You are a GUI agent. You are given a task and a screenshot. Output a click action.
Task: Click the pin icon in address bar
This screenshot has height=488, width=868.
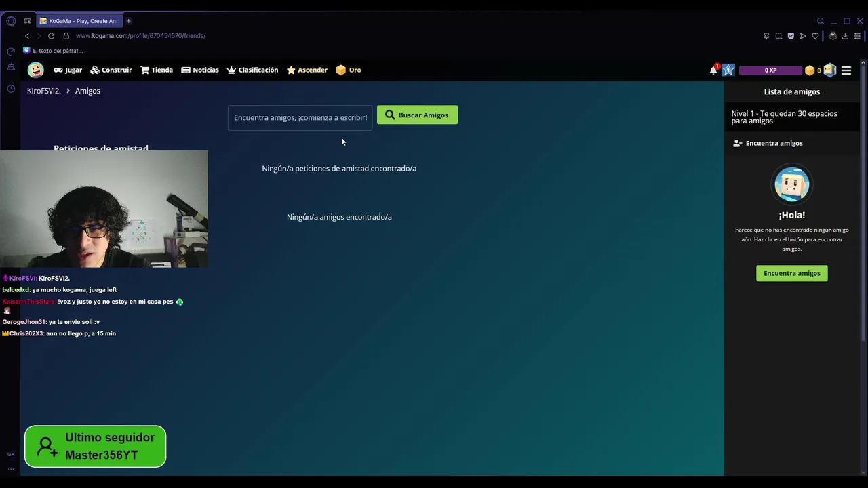[766, 36]
